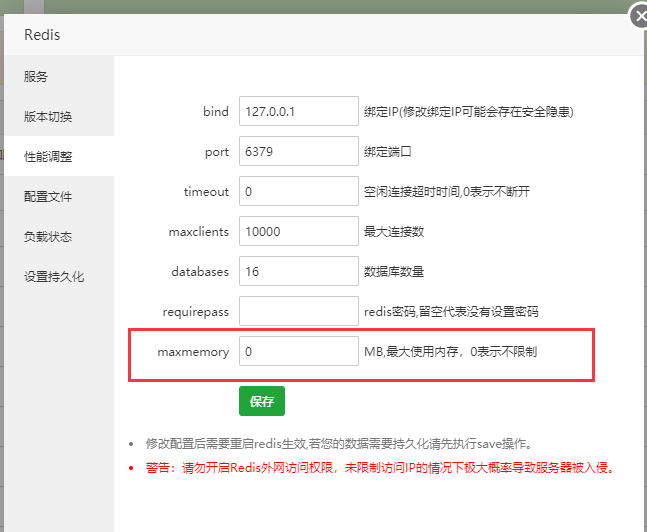
Task: Click the redis密码 description text
Action: tap(451, 312)
